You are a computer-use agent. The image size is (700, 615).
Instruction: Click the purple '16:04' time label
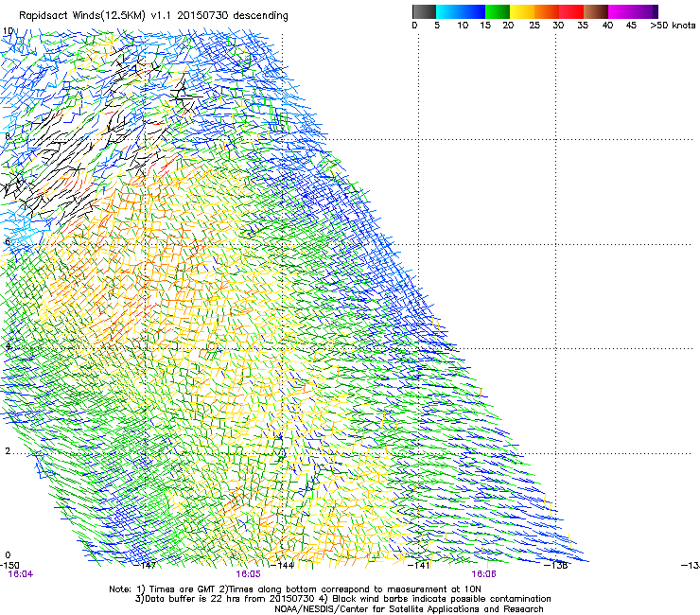coord(21,574)
